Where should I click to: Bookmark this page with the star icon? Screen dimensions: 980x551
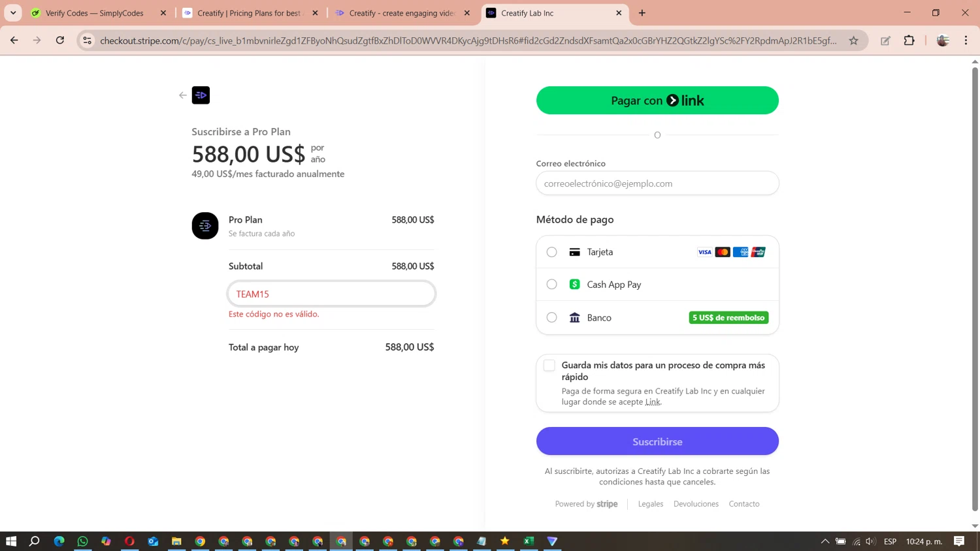(x=853, y=40)
